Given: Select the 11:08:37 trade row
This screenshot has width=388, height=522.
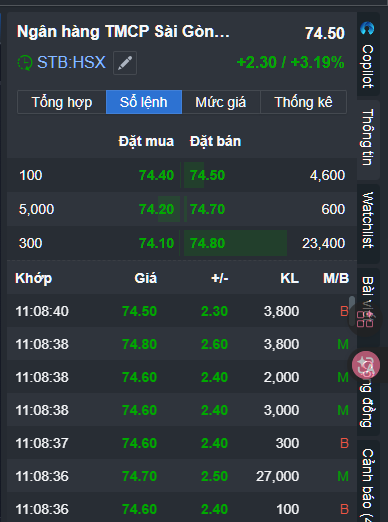Looking at the screenshot, I should click(182, 443).
